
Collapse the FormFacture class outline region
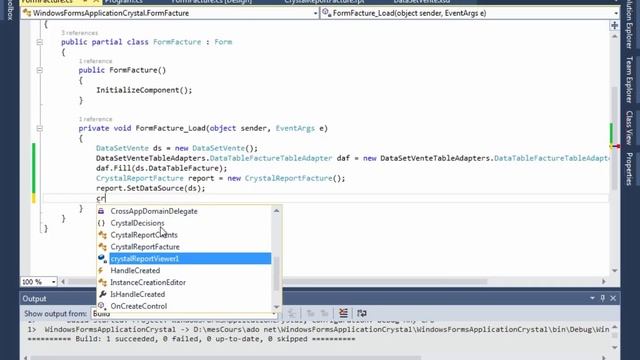(40, 42)
